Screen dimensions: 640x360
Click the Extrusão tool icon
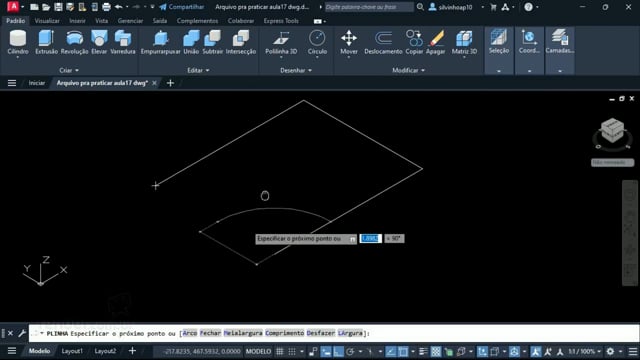[x=46, y=38]
